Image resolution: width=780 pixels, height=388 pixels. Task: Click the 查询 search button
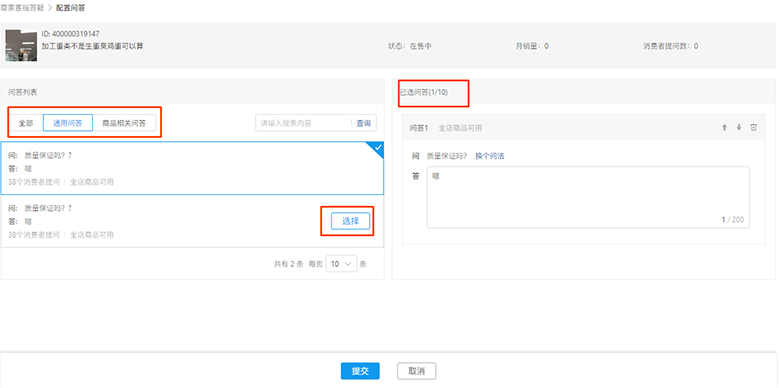coord(364,123)
